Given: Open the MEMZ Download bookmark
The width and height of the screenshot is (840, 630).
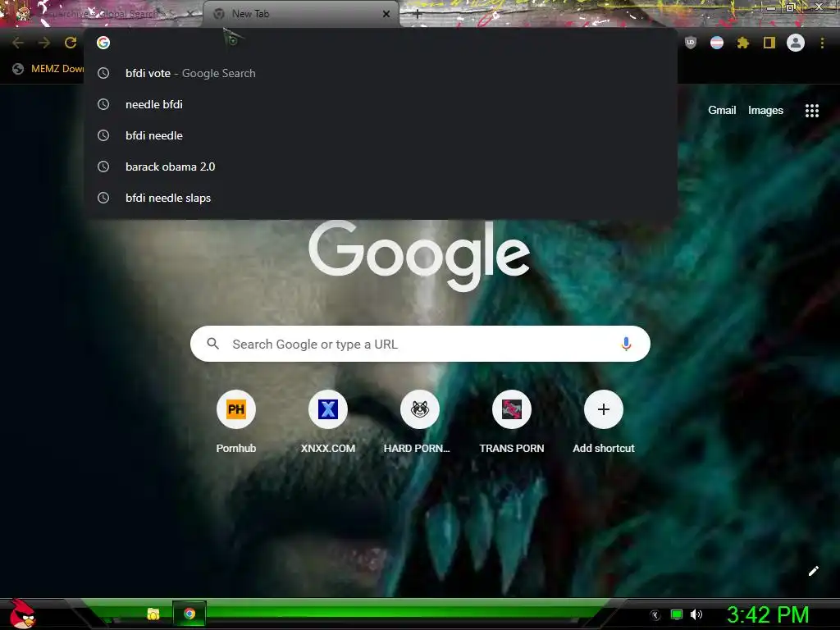Looking at the screenshot, I should point(48,69).
